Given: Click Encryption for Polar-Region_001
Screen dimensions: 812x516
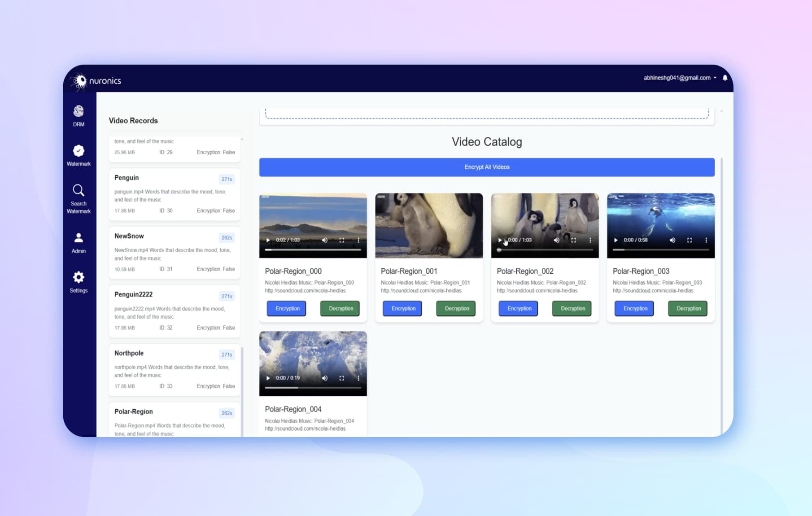Looking at the screenshot, I should coord(403,308).
